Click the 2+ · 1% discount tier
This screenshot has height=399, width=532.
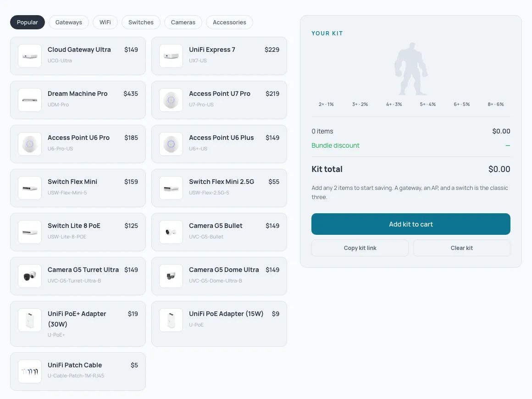point(326,105)
